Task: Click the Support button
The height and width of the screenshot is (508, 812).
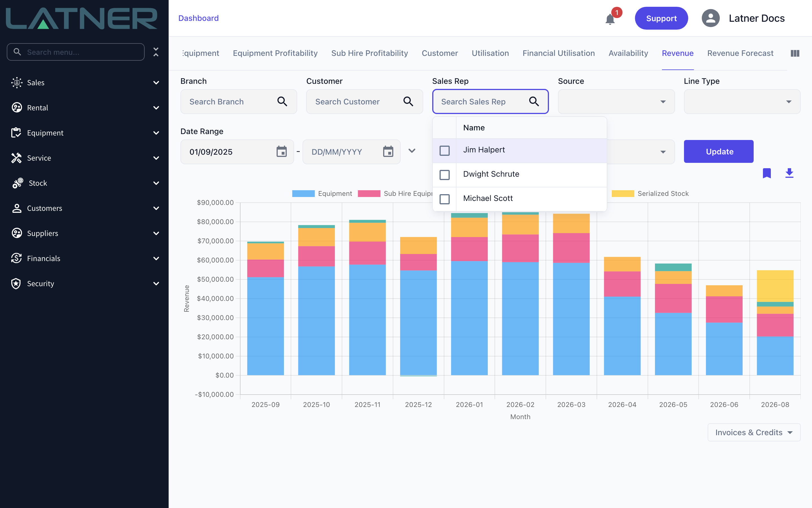Action: 661,18
